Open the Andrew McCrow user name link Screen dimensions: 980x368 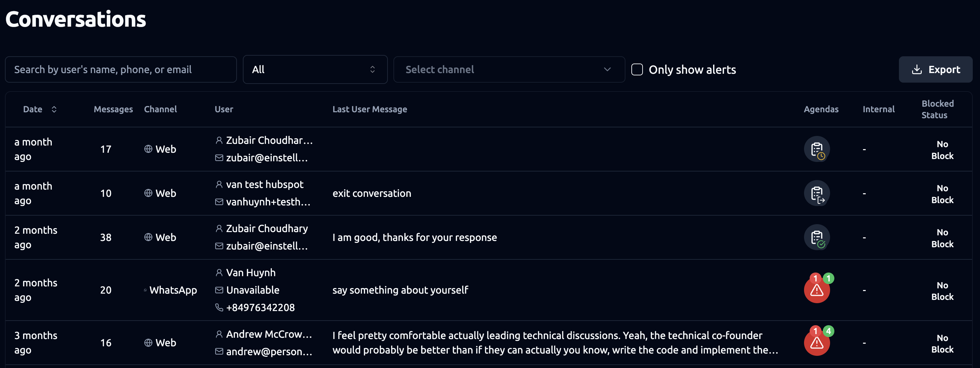click(x=269, y=334)
